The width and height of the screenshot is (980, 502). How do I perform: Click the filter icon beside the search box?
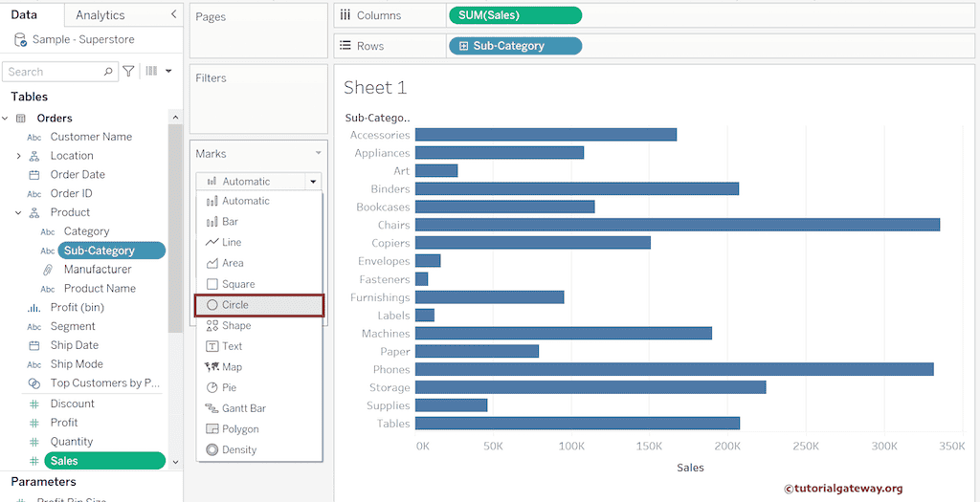128,72
